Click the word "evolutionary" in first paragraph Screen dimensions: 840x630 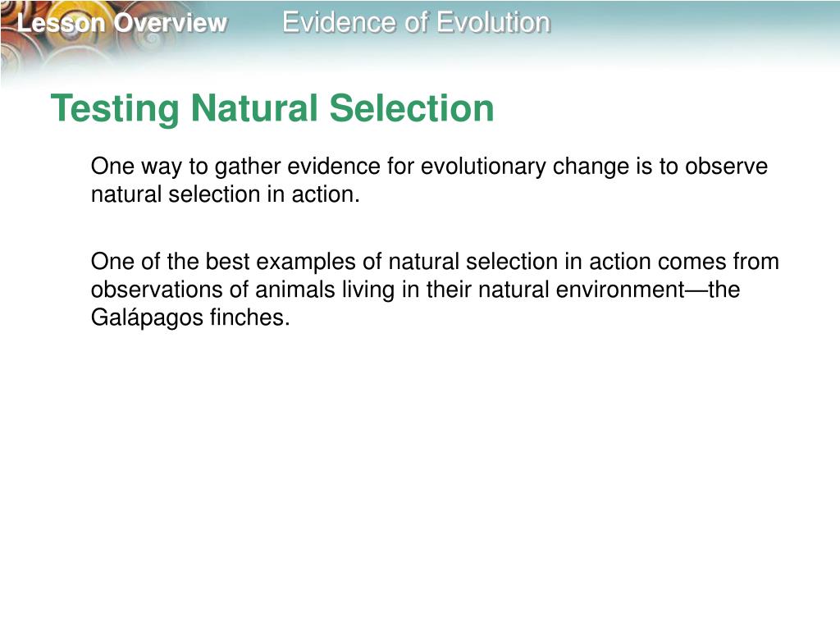click(x=483, y=167)
